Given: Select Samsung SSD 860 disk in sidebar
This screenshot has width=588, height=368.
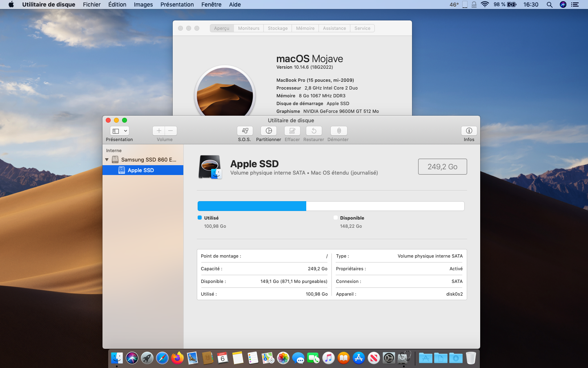Looking at the screenshot, I should pos(148,160).
